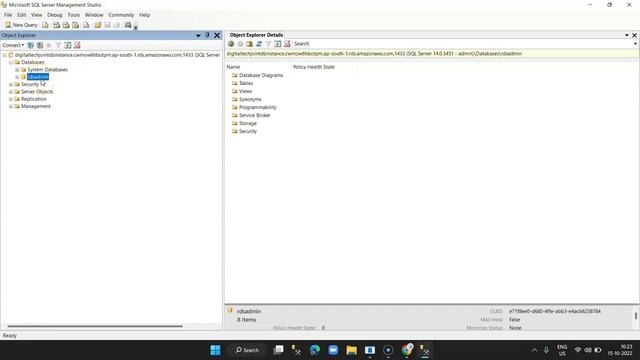The height and width of the screenshot is (360, 640).
Task: Open the File menu
Action: pyautogui.click(x=8, y=15)
